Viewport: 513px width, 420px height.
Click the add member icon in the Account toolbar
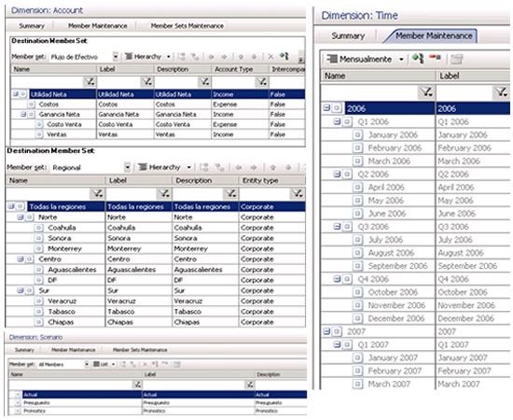tap(284, 56)
